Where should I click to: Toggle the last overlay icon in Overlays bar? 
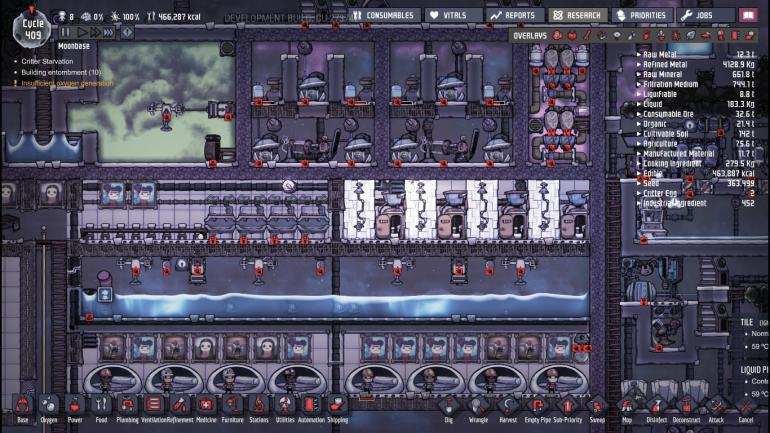tap(750, 35)
